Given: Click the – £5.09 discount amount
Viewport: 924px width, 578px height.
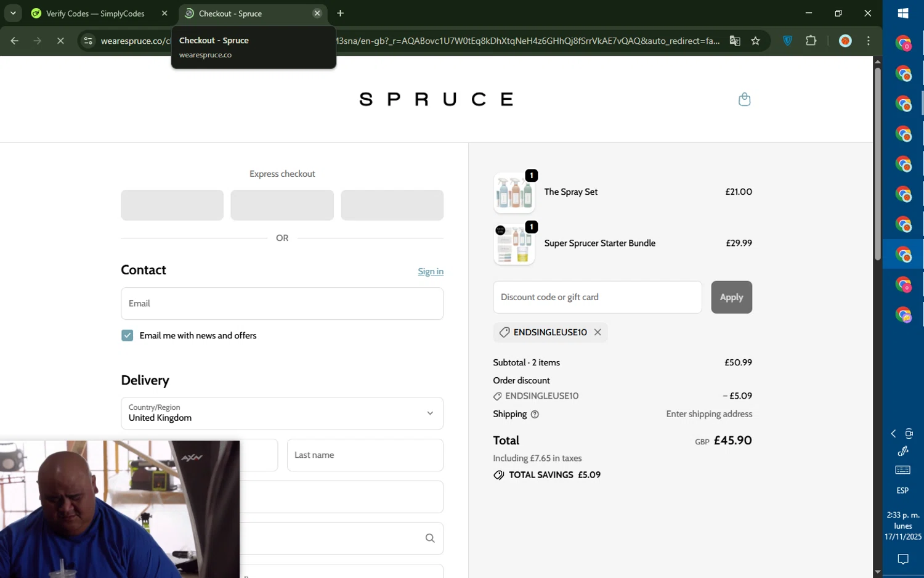Looking at the screenshot, I should click(x=737, y=396).
